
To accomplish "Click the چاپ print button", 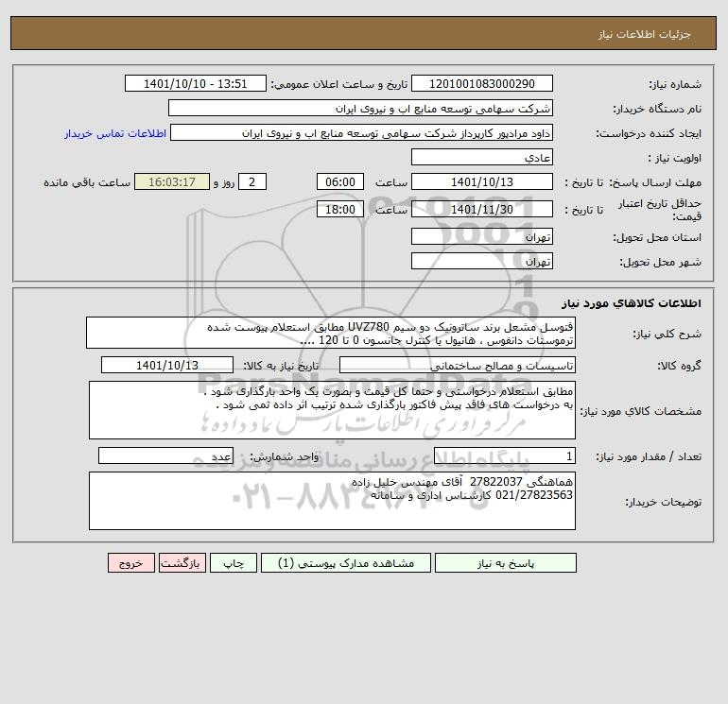I will coord(234,563).
